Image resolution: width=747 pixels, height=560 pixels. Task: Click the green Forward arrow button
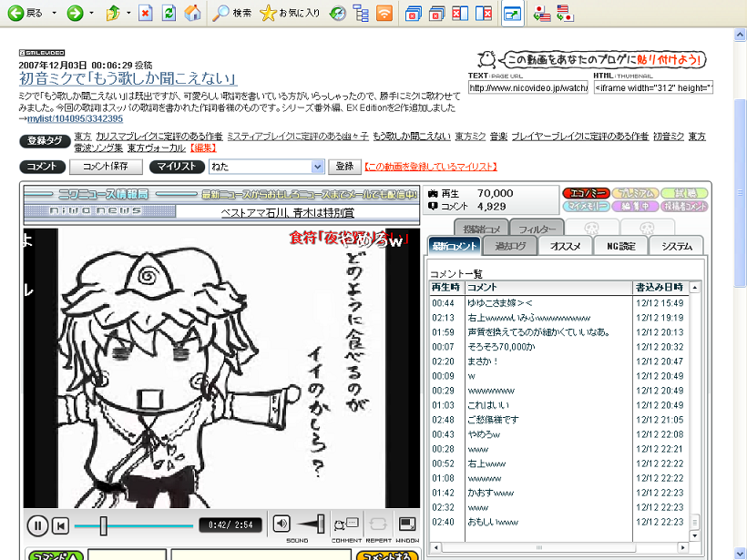(75, 13)
